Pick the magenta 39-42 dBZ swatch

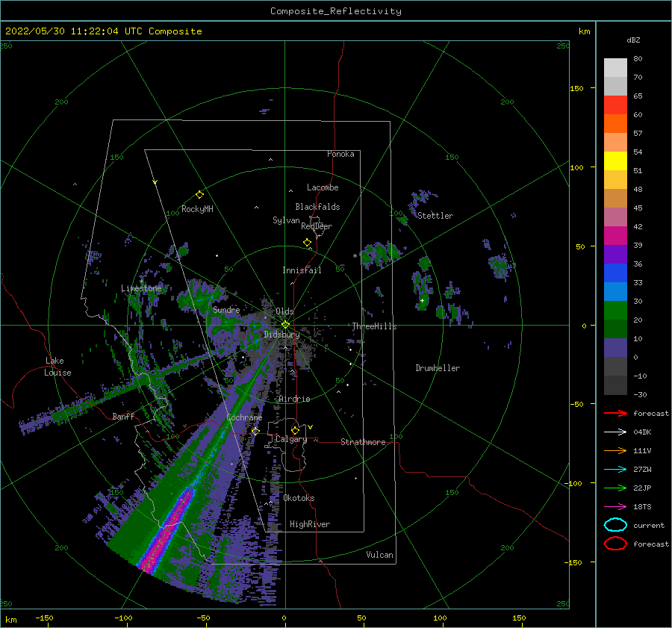click(x=615, y=236)
